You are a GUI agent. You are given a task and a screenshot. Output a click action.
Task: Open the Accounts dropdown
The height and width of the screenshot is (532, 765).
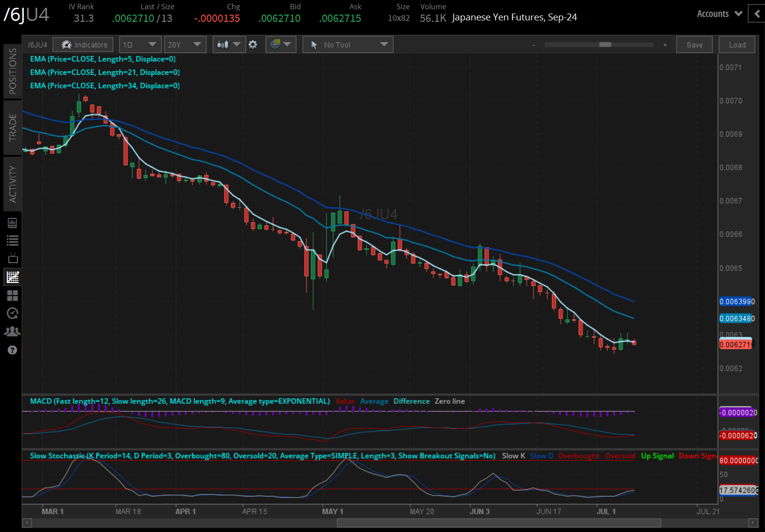(719, 14)
